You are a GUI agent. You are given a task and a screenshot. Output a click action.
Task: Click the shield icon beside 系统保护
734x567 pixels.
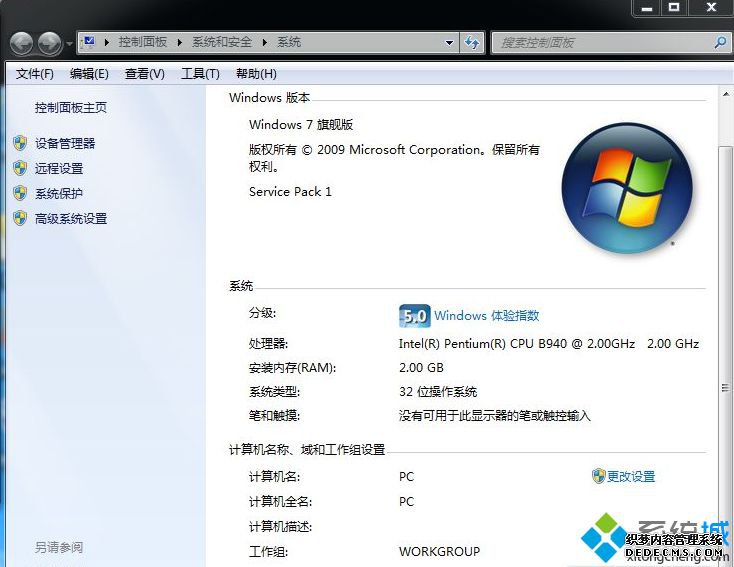click(20, 193)
